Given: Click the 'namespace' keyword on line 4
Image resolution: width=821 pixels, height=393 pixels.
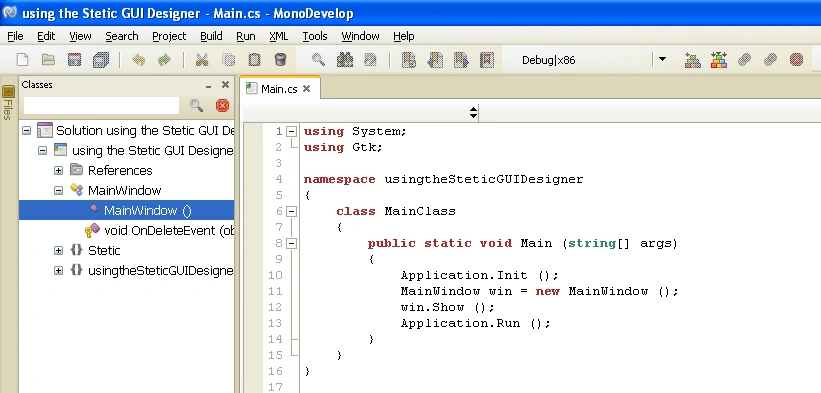Looking at the screenshot, I should (x=339, y=179).
